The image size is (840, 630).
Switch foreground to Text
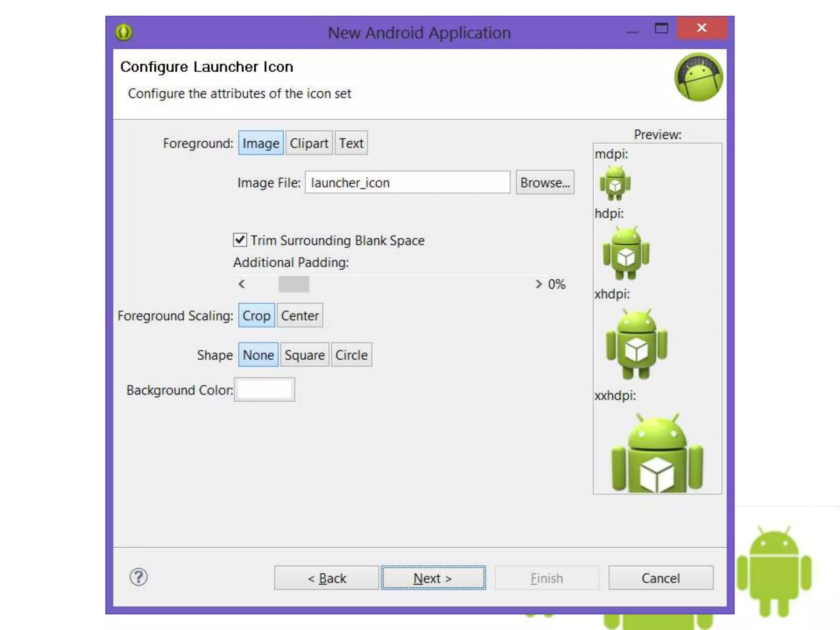click(351, 143)
